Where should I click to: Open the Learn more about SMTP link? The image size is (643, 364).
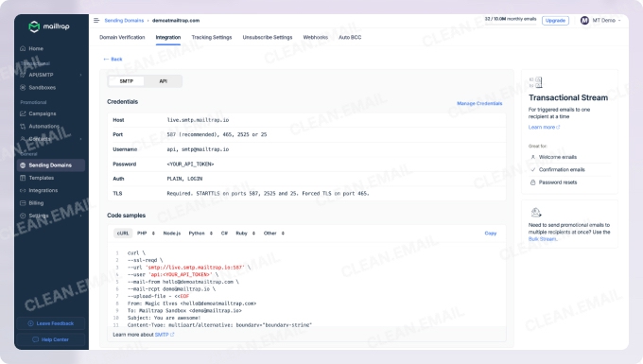pos(165,335)
